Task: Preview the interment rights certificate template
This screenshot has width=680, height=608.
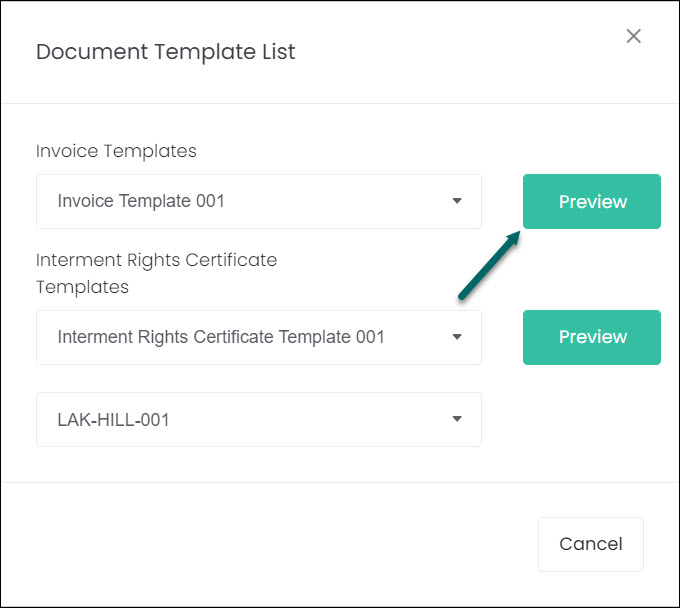Action: [592, 337]
